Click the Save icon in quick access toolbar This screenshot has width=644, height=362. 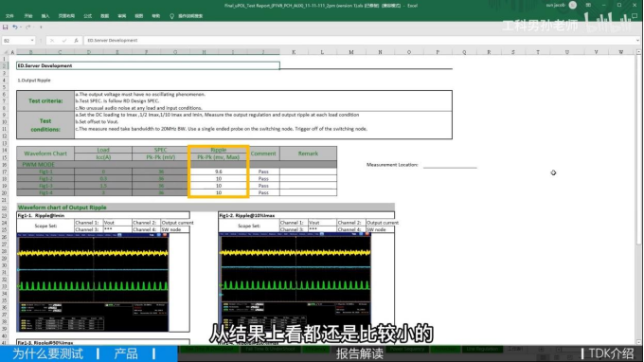[x=6, y=27]
